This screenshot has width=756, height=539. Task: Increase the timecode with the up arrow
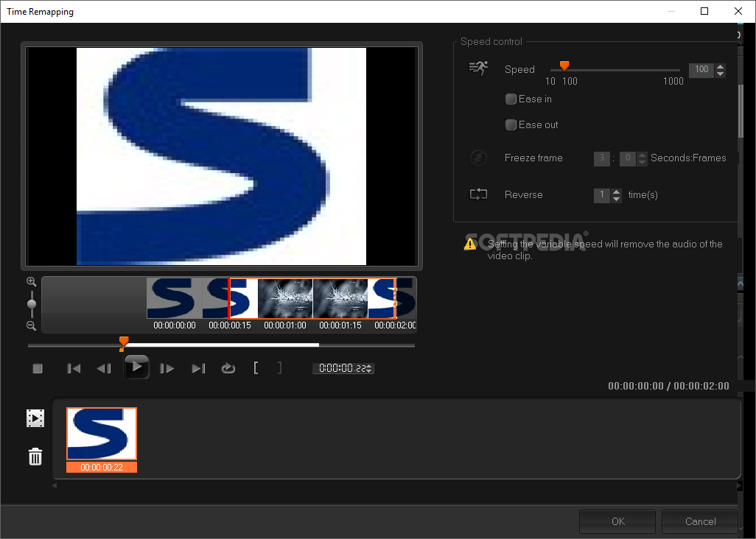coord(369,366)
